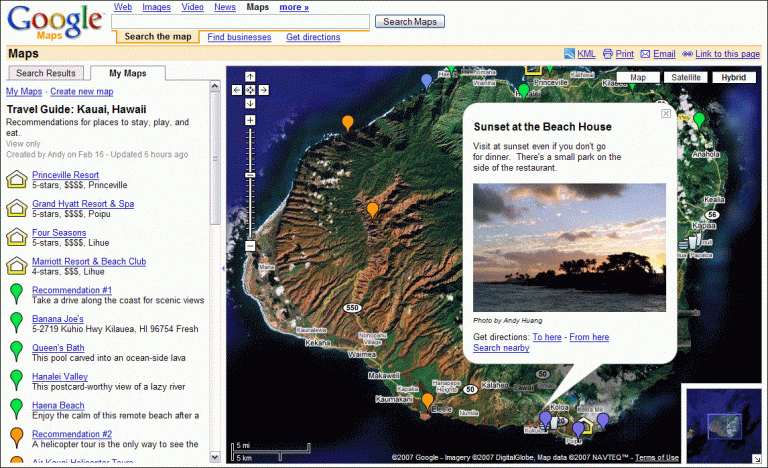768x468 pixels.
Task: Open the Web link in the top navigation
Action: [x=123, y=7]
